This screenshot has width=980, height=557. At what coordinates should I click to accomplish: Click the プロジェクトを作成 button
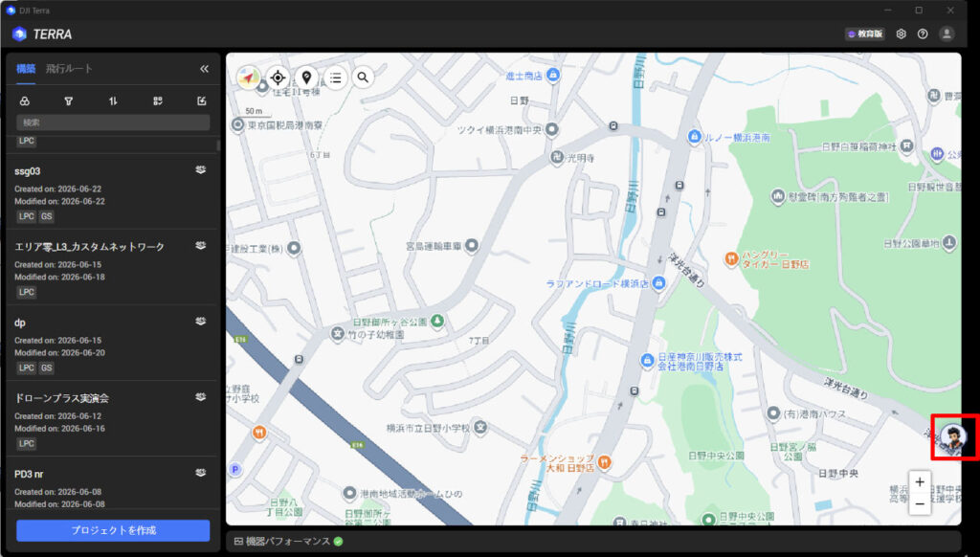pos(113,530)
